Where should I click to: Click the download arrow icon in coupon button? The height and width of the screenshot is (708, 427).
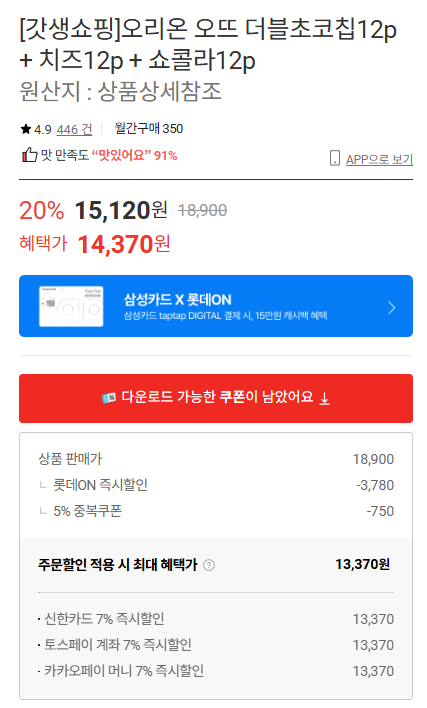pos(324,398)
